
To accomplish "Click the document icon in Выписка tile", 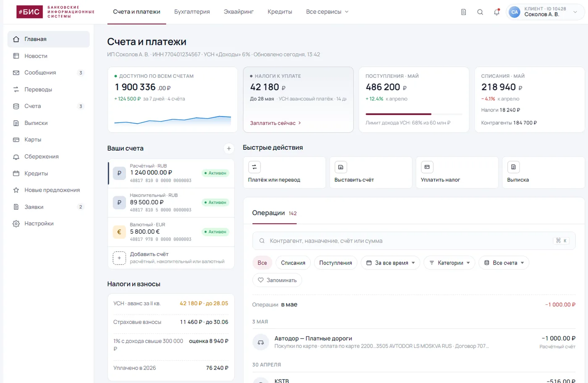I will 513,167.
